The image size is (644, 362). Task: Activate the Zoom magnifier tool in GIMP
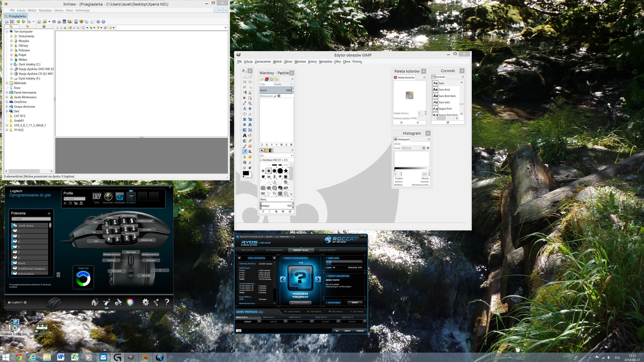coord(250,103)
